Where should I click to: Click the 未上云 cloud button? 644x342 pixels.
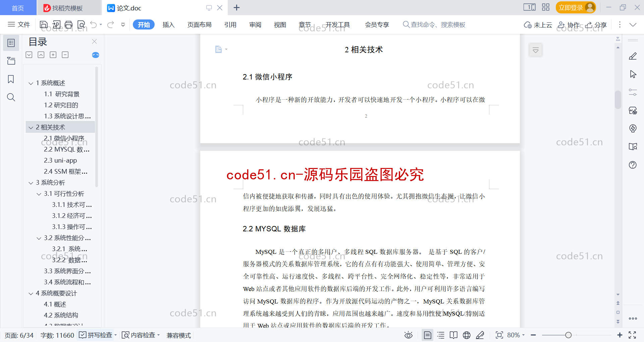coord(538,24)
